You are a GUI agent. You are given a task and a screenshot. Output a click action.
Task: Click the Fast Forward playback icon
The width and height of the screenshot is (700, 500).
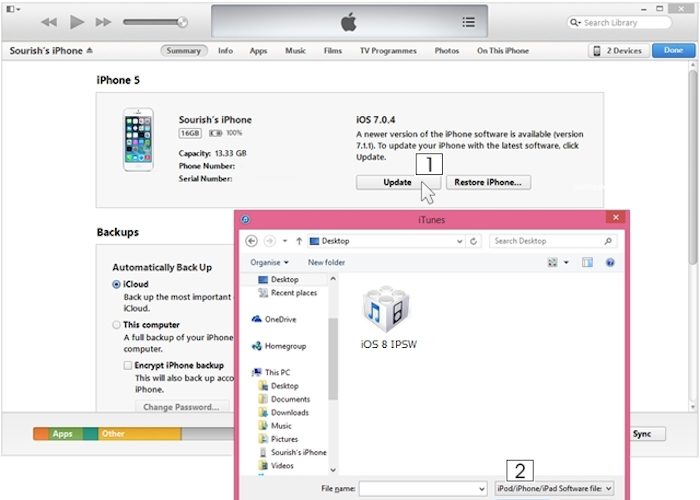pyautogui.click(x=103, y=21)
